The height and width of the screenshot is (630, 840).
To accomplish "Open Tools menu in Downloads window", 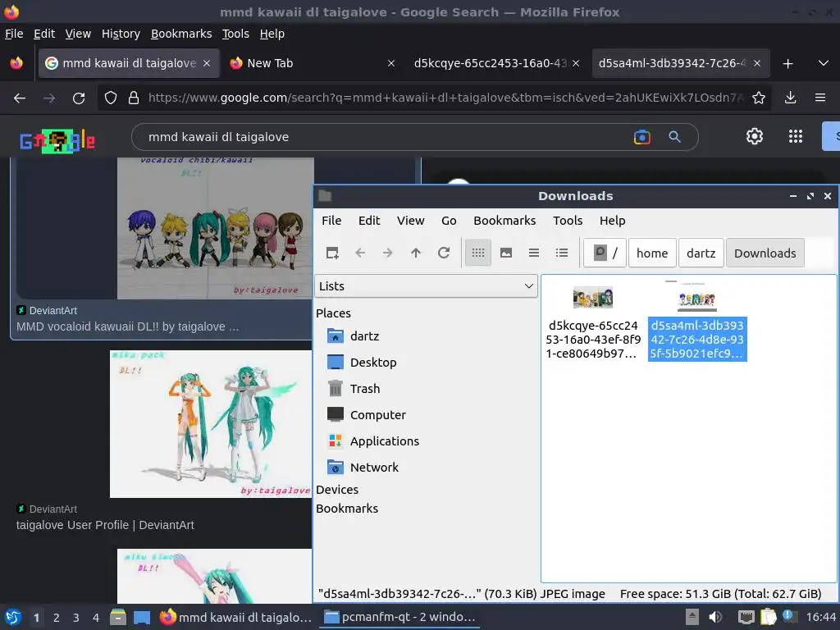I will click(x=568, y=221).
